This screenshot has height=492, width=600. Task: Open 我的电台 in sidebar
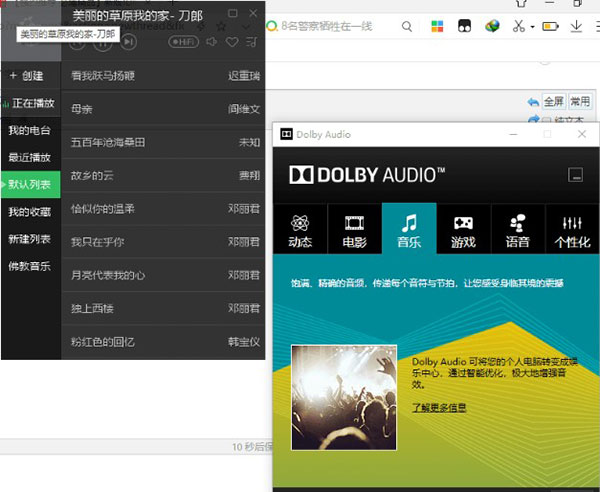(29, 130)
